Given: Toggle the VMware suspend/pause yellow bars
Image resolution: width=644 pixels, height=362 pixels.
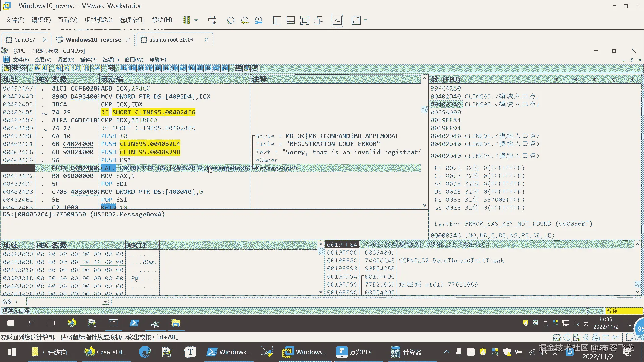Looking at the screenshot, I should (x=186, y=20).
